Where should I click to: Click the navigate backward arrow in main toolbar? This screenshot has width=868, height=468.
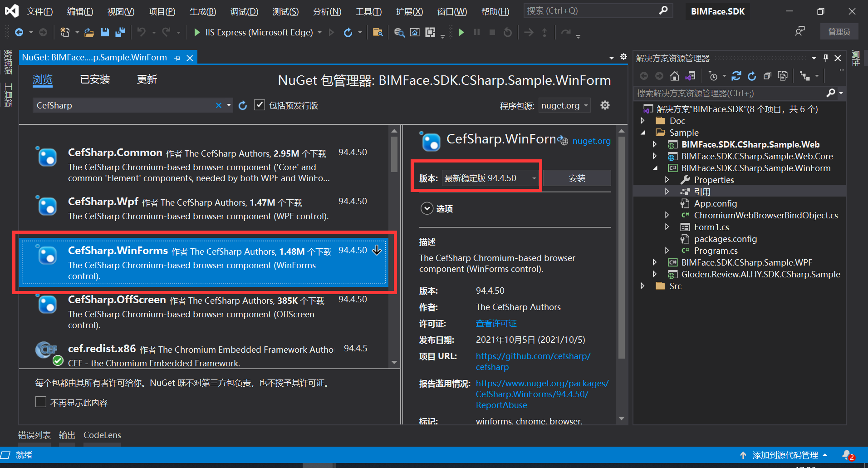click(19, 32)
